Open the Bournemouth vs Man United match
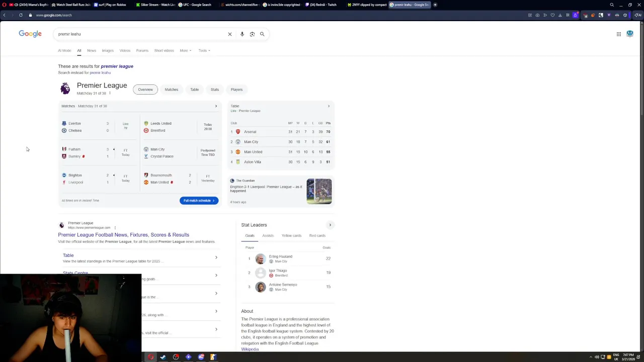The height and width of the screenshot is (362, 644). (x=180, y=178)
